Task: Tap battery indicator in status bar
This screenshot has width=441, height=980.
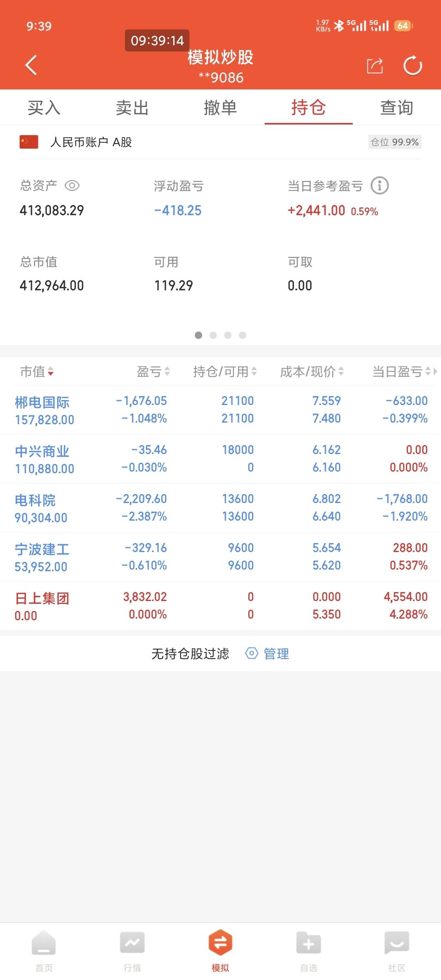Action: [404, 26]
